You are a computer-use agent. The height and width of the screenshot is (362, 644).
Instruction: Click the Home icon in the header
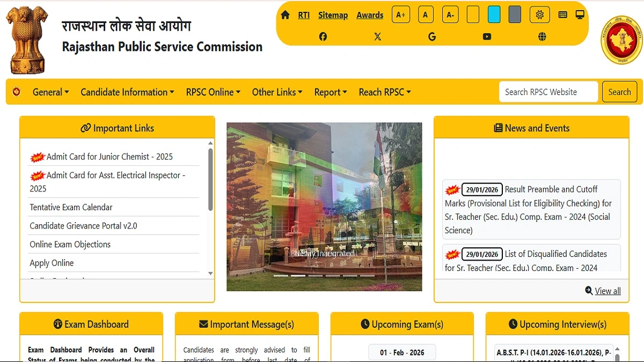[285, 14]
